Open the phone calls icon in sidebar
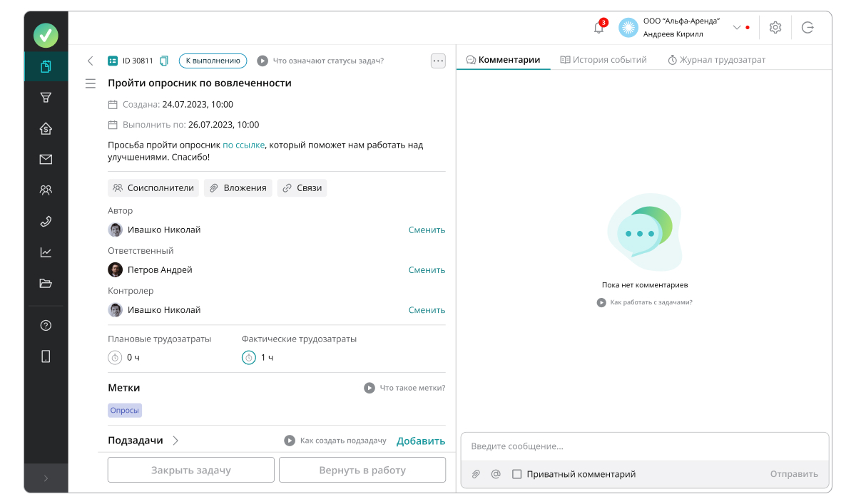The image size is (856, 504). click(x=46, y=221)
